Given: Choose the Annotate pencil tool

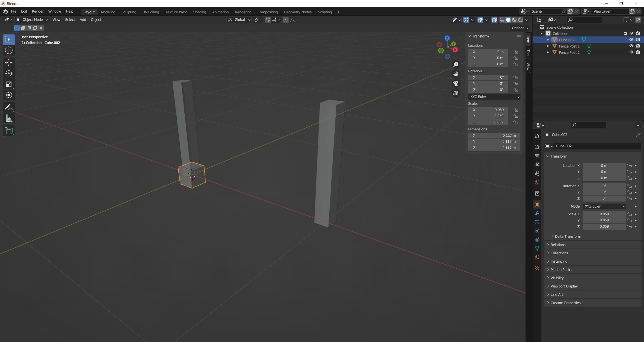Looking at the screenshot, I should pos(9,108).
